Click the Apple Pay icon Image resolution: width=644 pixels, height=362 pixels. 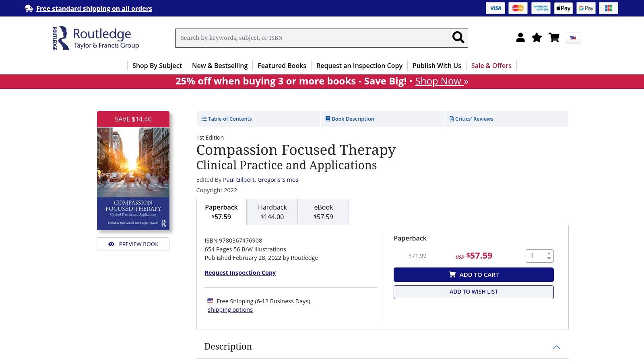click(x=563, y=8)
